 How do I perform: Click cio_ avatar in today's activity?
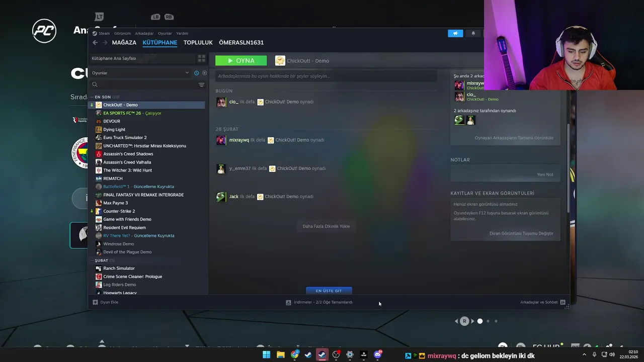(x=221, y=102)
